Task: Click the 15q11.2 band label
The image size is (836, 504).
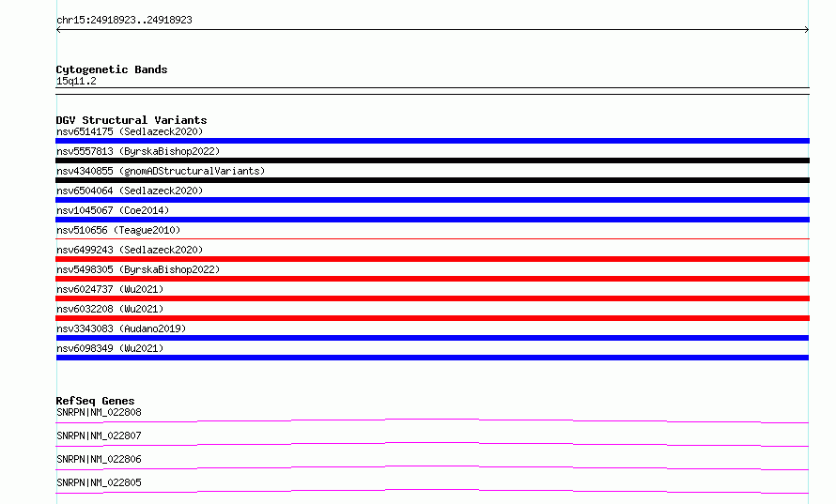Action: (76, 81)
